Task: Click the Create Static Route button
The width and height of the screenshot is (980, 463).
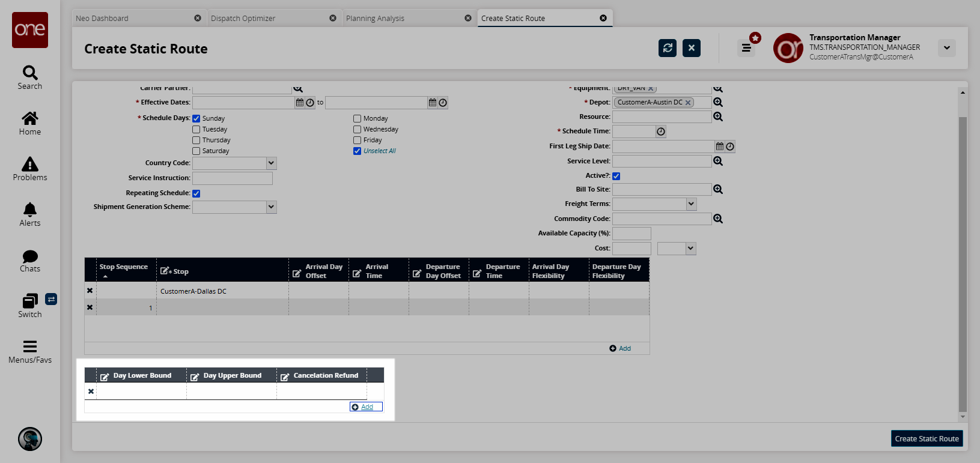Action: pyautogui.click(x=927, y=439)
